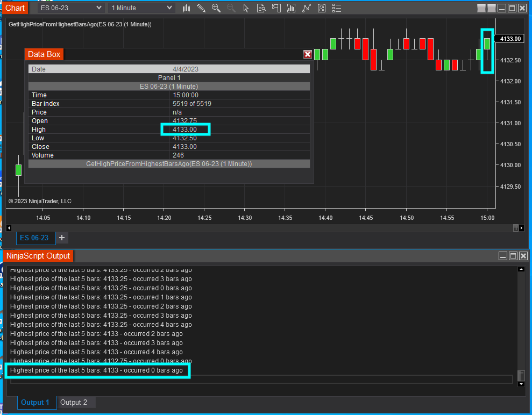Open the chart Properties list icon
This screenshot has height=415, width=532.
pos(337,8)
